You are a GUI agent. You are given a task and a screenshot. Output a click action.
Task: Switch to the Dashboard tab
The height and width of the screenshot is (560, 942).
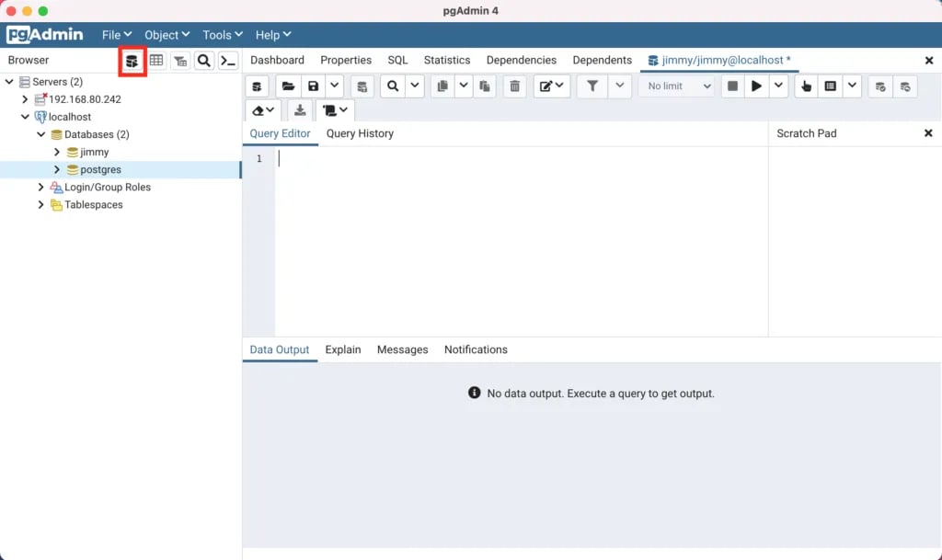(277, 60)
